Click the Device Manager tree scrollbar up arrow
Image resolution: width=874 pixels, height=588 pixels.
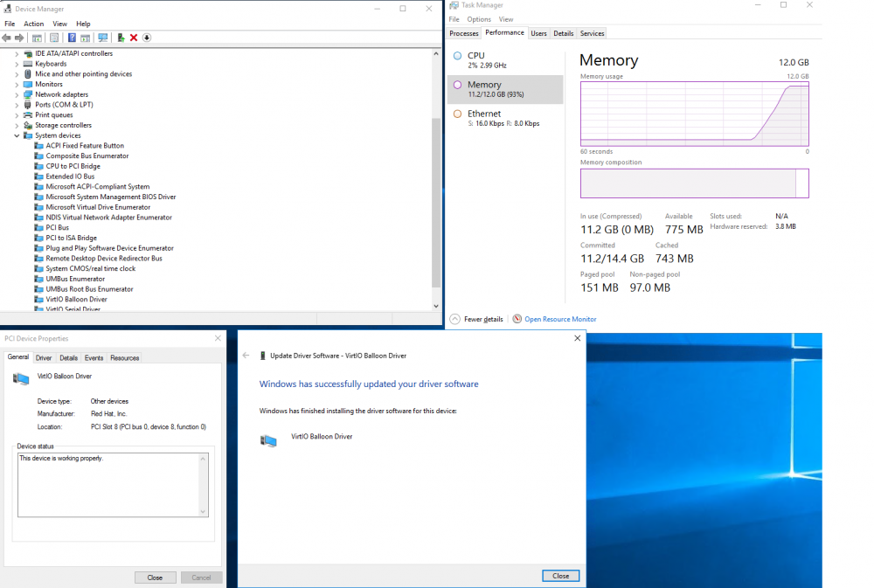pos(436,53)
